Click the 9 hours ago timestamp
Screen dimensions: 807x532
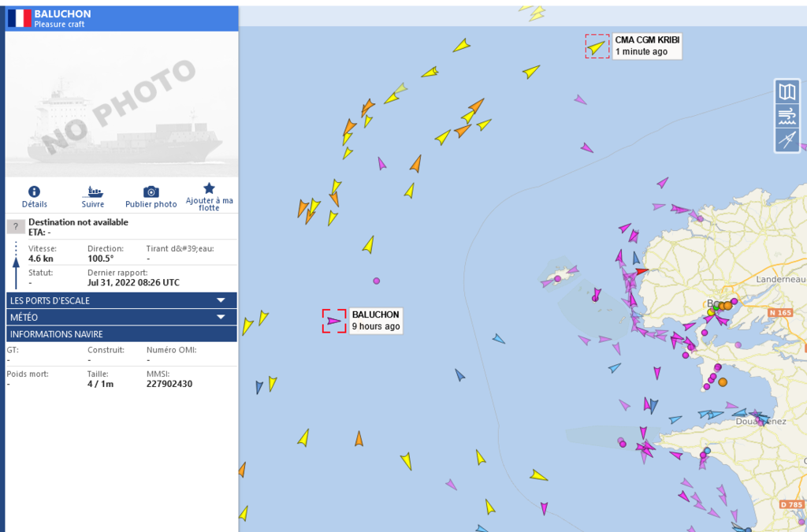pos(376,326)
